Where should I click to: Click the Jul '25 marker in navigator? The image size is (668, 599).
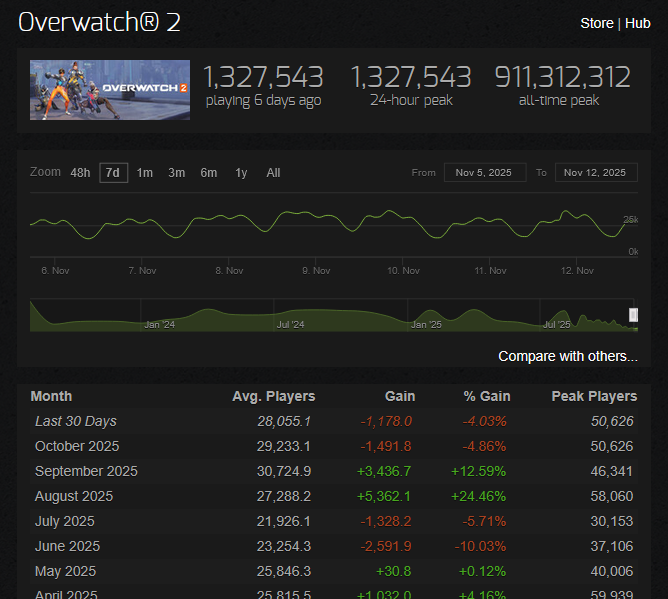click(x=556, y=325)
